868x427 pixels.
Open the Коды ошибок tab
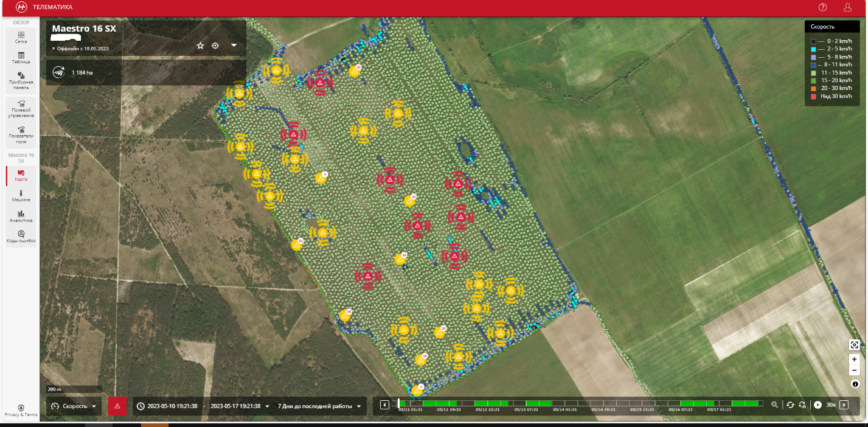click(21, 237)
